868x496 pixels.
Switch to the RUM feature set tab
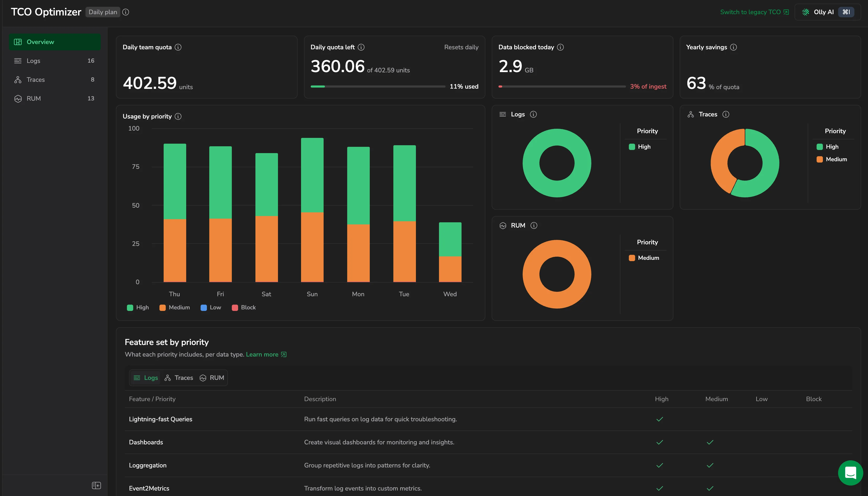212,378
